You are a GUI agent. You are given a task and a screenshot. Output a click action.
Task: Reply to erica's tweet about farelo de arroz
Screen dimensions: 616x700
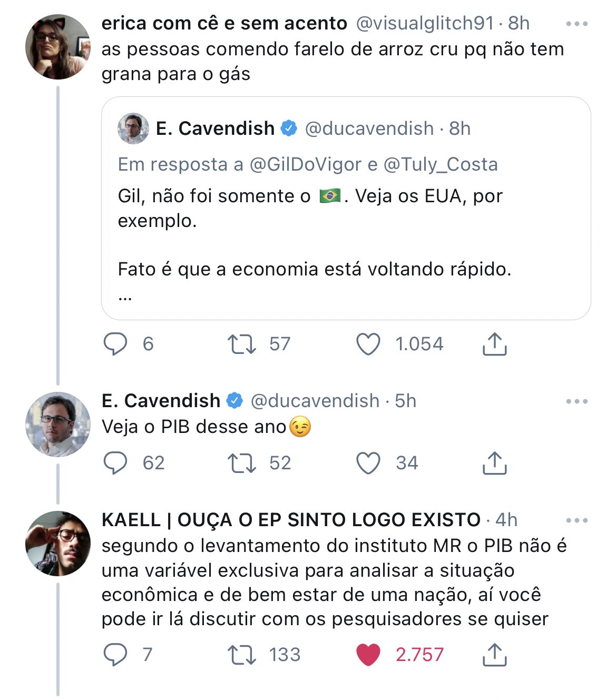(115, 344)
